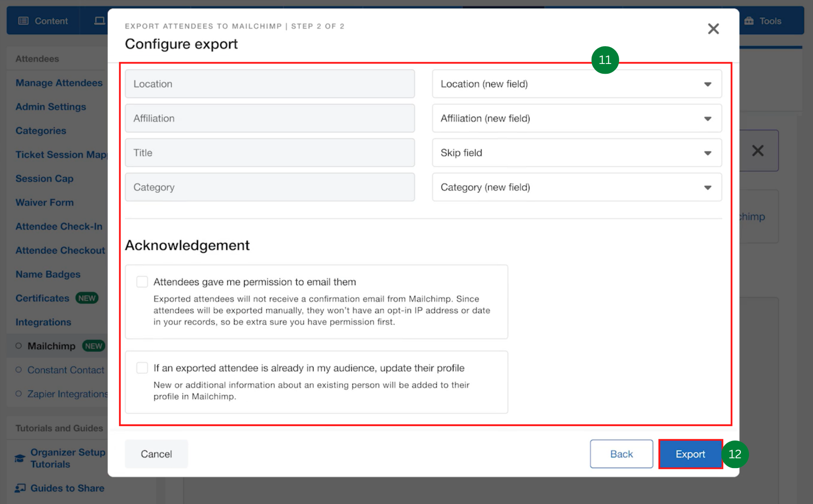Check 'update their profile' acknowledgement box
813x504 pixels.
(142, 368)
